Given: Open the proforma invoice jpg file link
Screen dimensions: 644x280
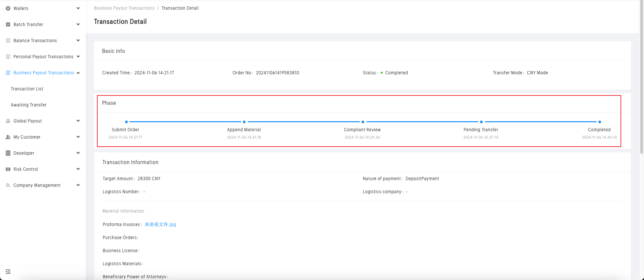Looking at the screenshot, I should [160, 224].
